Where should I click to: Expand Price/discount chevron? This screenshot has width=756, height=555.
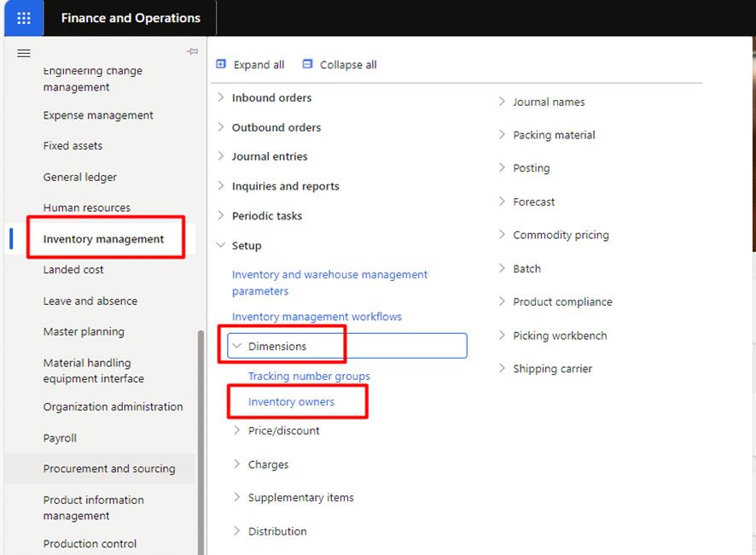(236, 430)
